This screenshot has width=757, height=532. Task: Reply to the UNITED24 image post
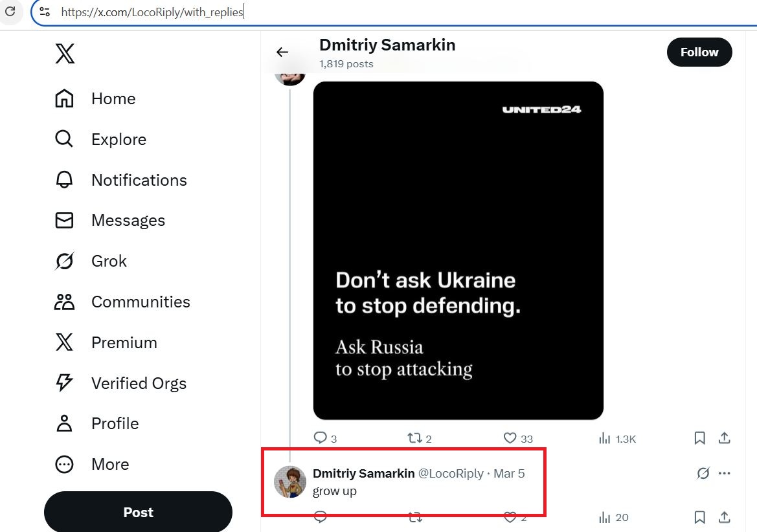click(x=321, y=438)
